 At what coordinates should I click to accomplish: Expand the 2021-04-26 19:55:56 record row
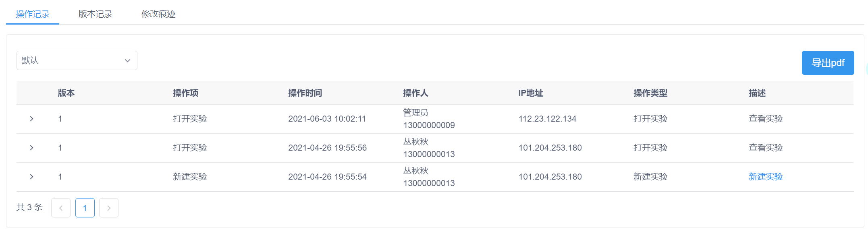(x=31, y=148)
